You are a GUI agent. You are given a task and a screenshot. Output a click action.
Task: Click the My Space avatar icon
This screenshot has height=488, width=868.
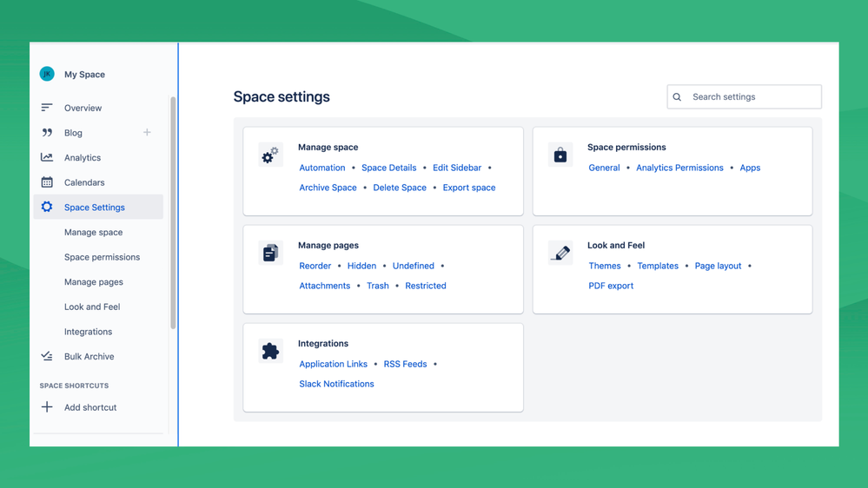click(x=47, y=74)
